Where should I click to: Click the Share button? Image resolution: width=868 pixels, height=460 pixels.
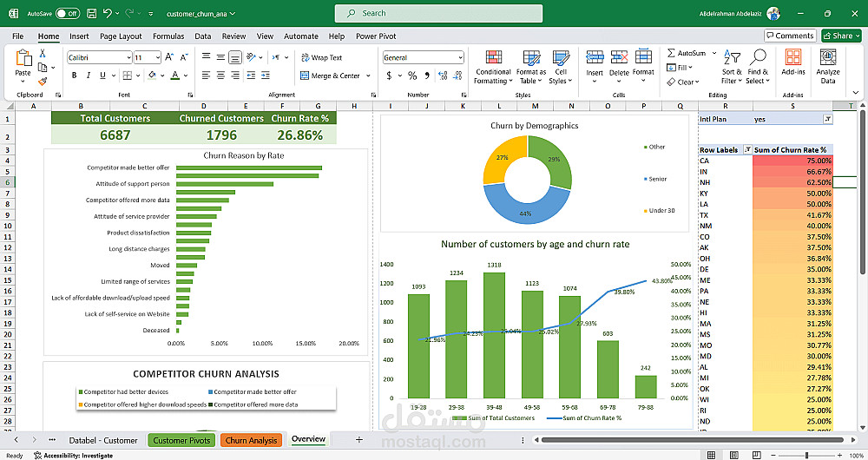point(842,36)
